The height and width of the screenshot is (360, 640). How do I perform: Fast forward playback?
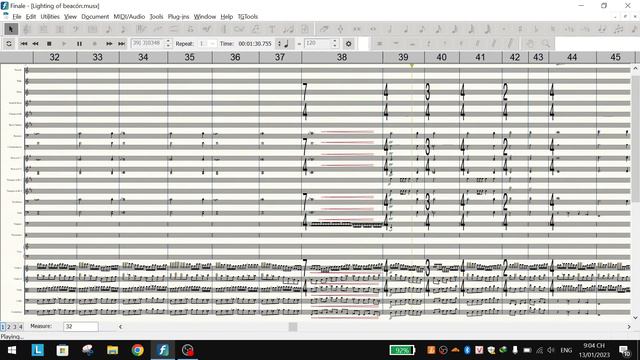[x=109, y=43]
